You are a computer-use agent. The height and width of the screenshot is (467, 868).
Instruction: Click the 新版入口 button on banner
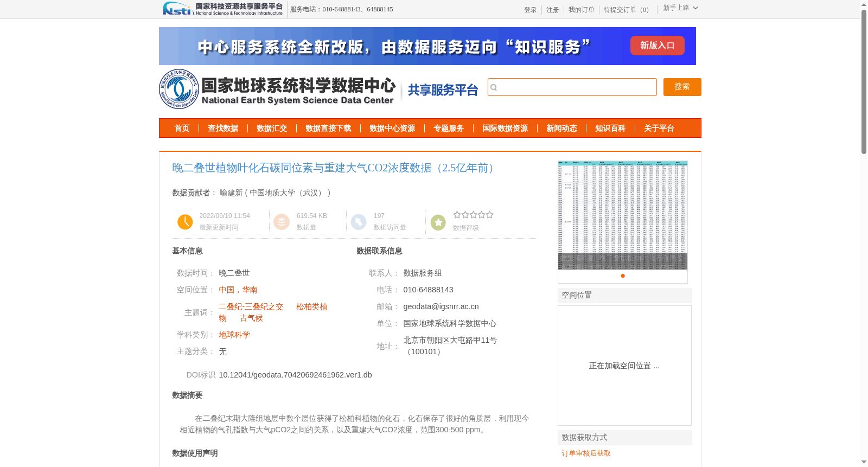point(657,46)
